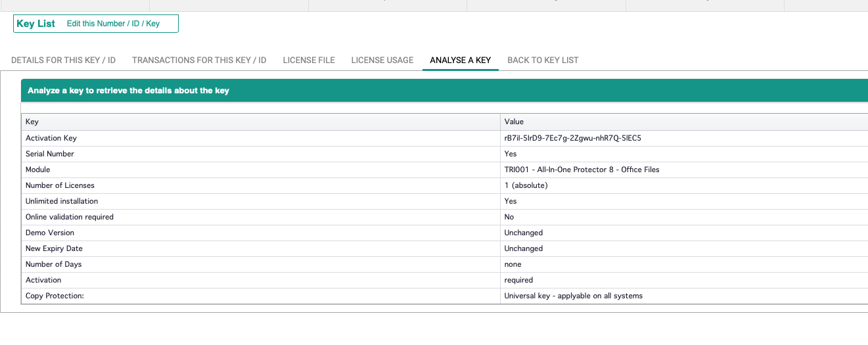Viewport: 868px width, 345px height.
Task: Click the New Expiry Date row label
Action: click(x=54, y=248)
